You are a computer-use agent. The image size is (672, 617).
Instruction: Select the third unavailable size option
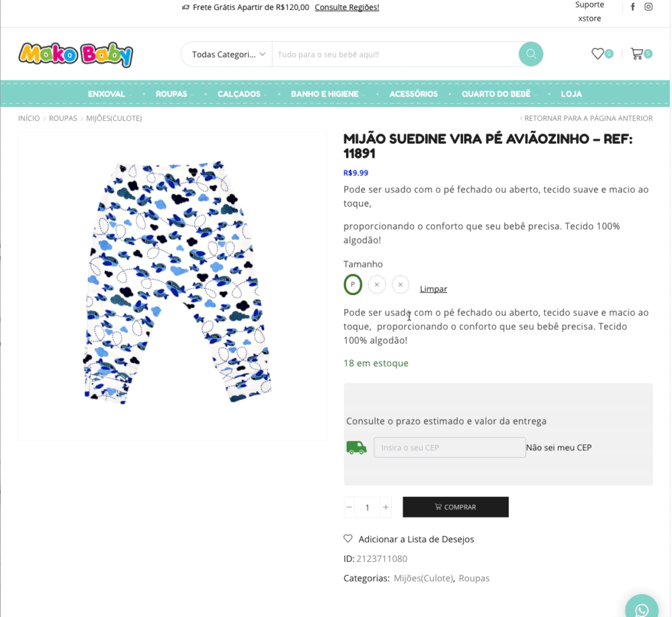click(x=401, y=285)
